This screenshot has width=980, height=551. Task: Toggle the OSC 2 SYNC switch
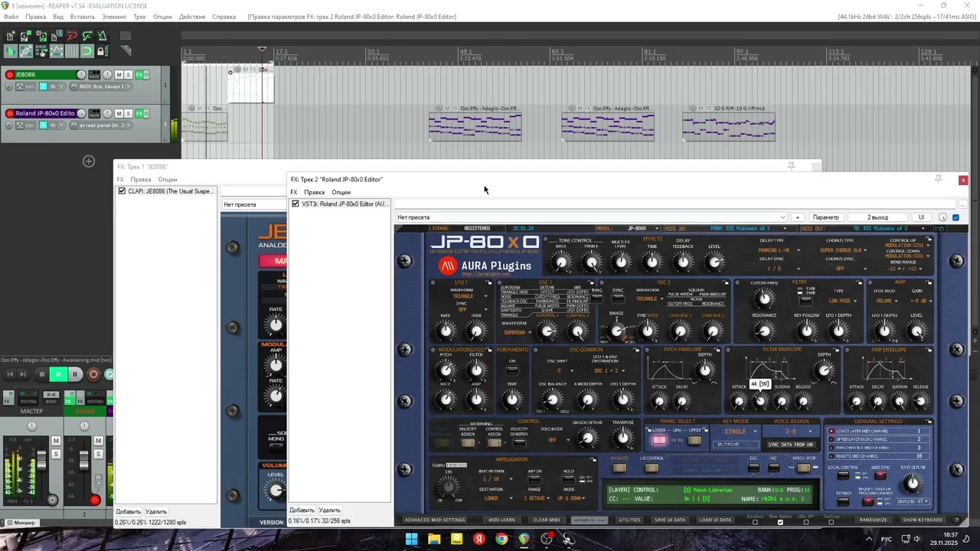tap(618, 298)
